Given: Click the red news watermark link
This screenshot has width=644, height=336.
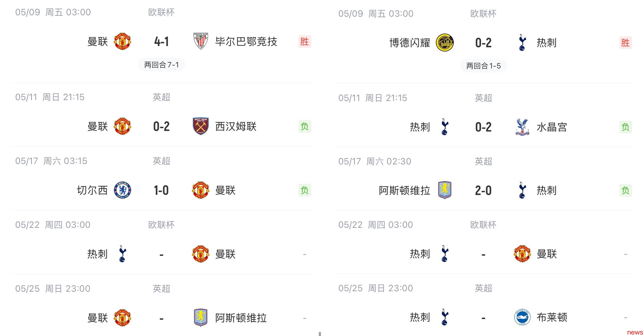Looking at the screenshot, I should pyautogui.click(x=635, y=332).
